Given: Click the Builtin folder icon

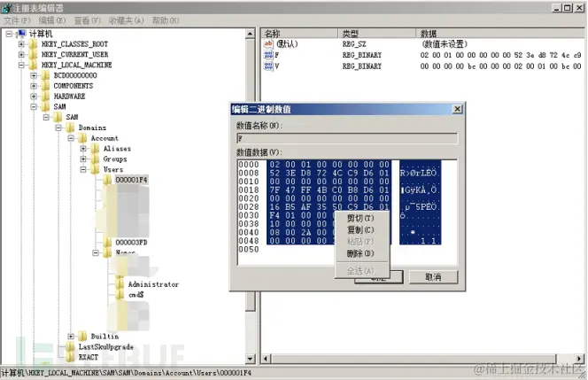Looking at the screenshot, I should tap(83, 337).
